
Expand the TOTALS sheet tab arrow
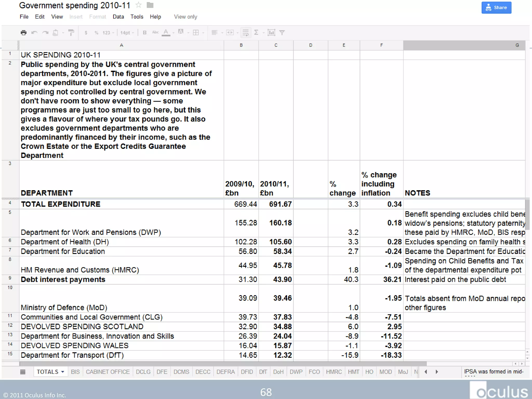(63, 372)
